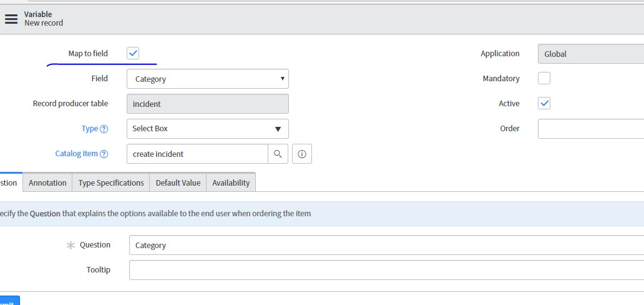The height and width of the screenshot is (305, 644).
Task: Uncheck the Map to field checkbox
Action: pyautogui.click(x=133, y=53)
